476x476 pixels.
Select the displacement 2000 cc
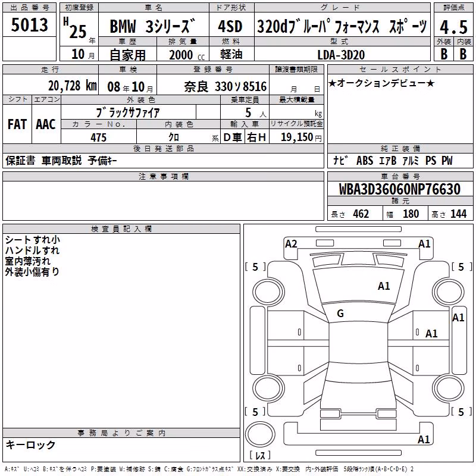[x=187, y=55]
